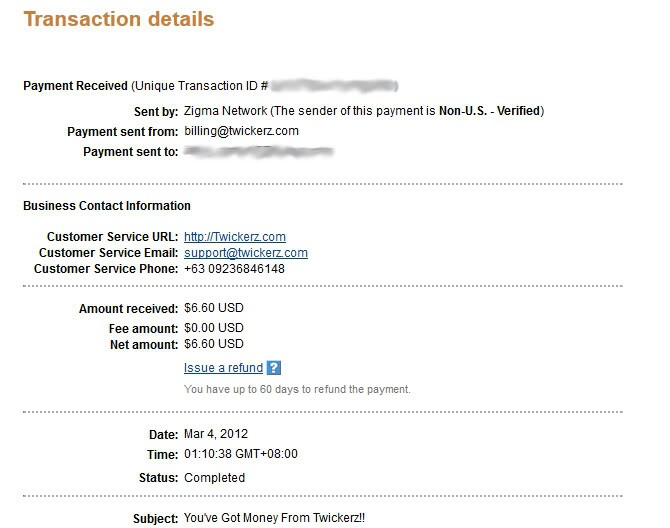This screenshot has width=670, height=528.
Task: Click the time 01:10:38 GMT+08:00
Action: (x=241, y=454)
